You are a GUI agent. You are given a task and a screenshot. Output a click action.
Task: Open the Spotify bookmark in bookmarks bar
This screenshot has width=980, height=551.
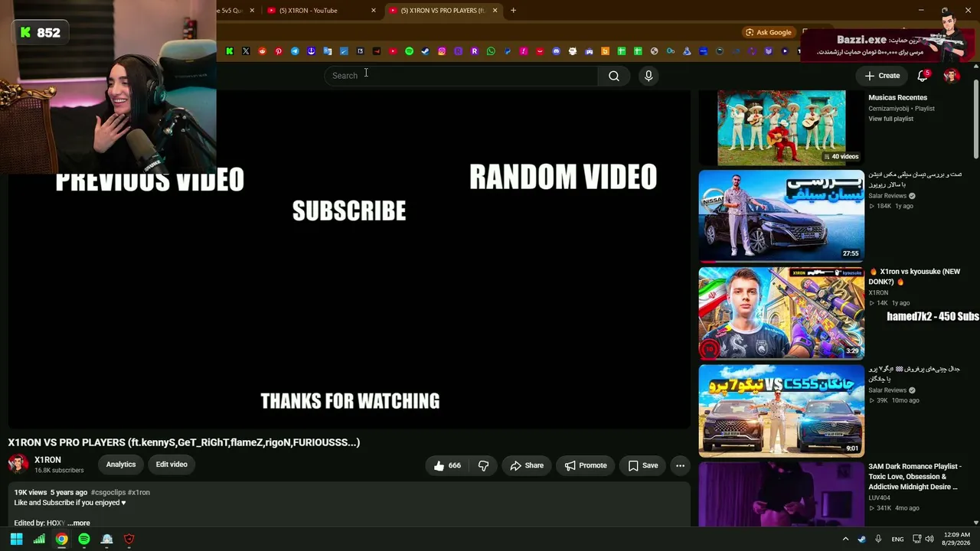pyautogui.click(x=409, y=51)
